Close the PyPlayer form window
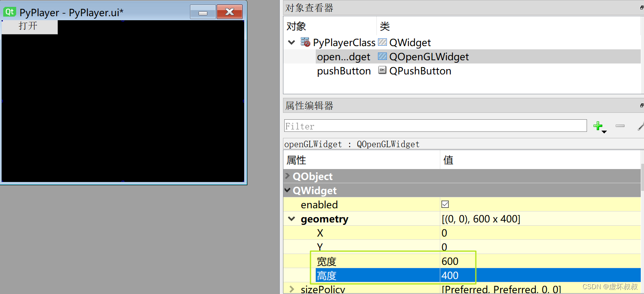The image size is (644, 294). coord(230,12)
